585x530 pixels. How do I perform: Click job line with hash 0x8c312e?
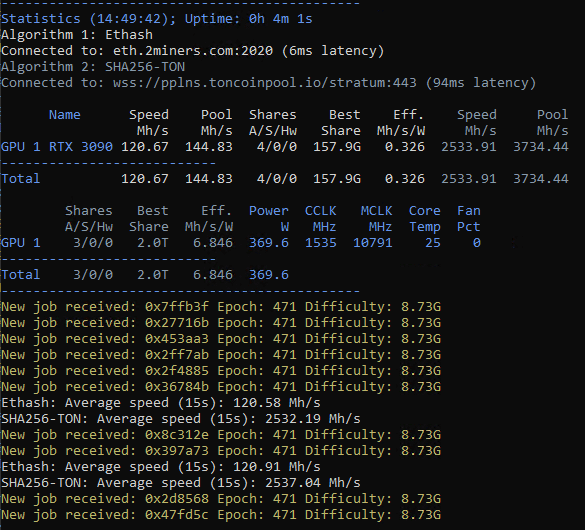(x=221, y=435)
